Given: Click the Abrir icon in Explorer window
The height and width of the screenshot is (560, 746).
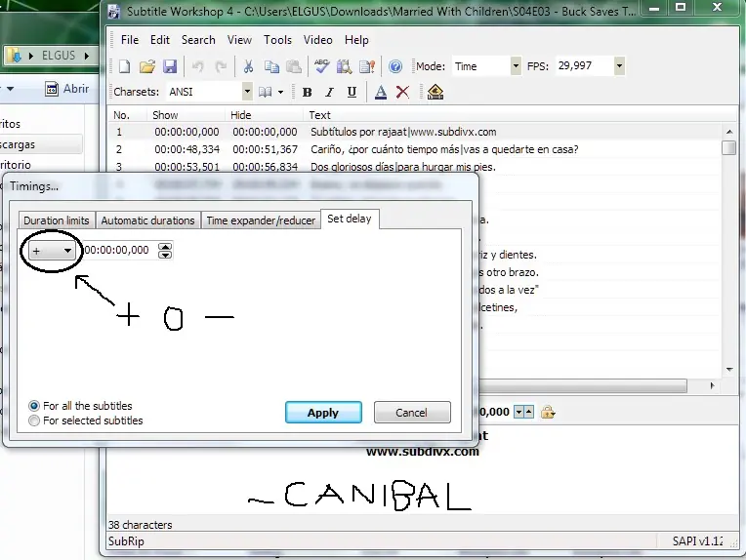Looking at the screenshot, I should coord(52,89).
